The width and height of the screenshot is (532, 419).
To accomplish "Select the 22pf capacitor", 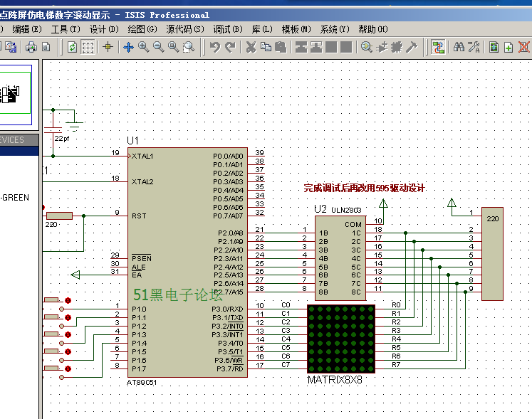I will [x=53, y=130].
